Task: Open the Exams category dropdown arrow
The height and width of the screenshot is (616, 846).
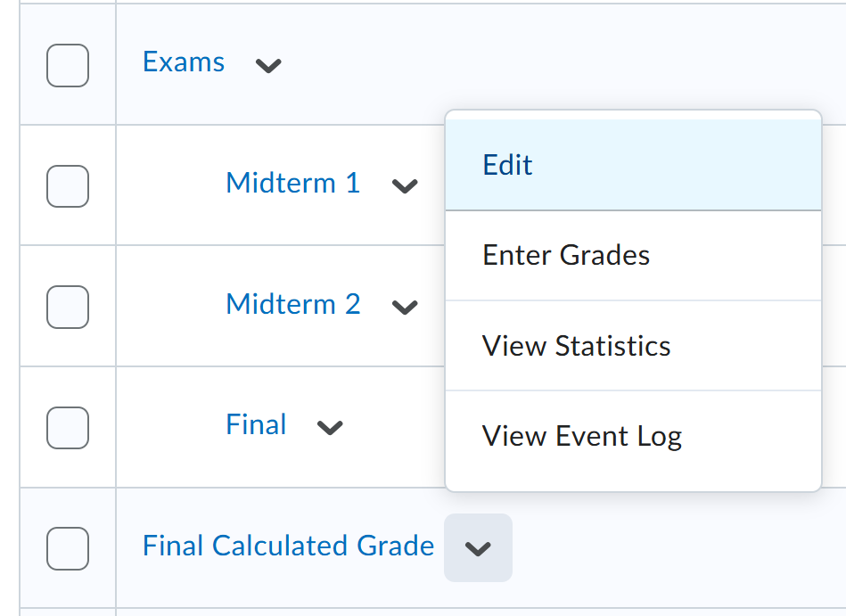Action: pos(268,64)
